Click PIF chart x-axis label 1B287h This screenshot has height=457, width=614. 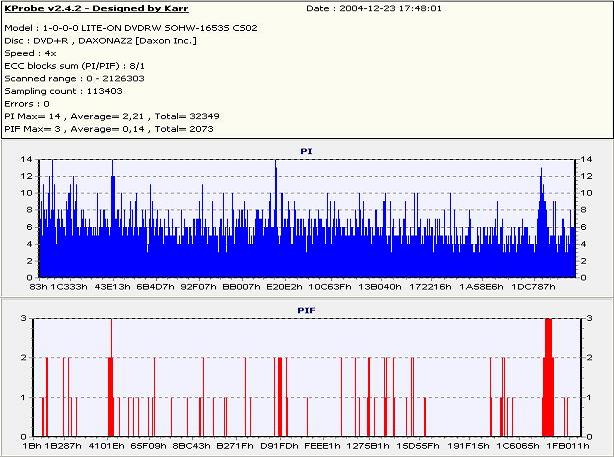[63, 446]
